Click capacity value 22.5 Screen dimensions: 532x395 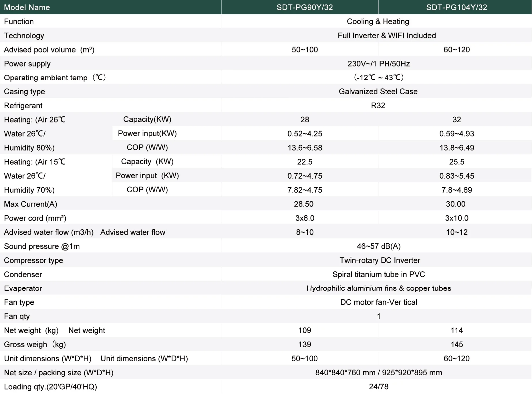point(305,162)
